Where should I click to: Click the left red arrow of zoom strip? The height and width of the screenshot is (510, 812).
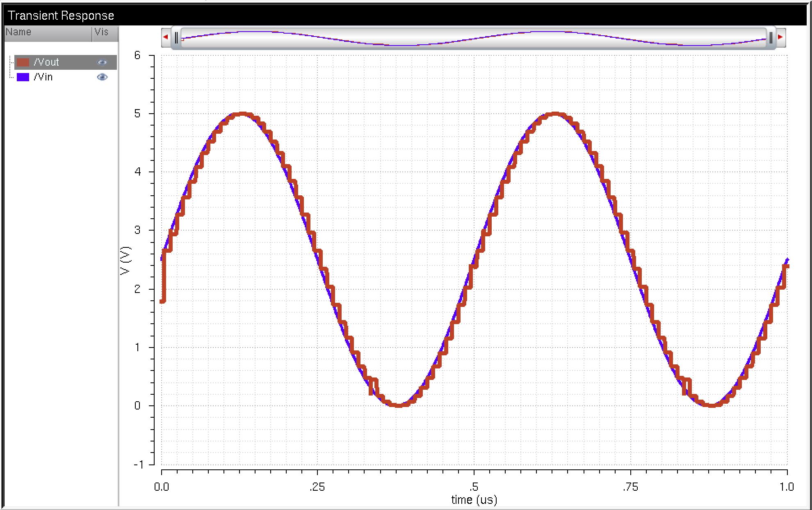[166, 37]
